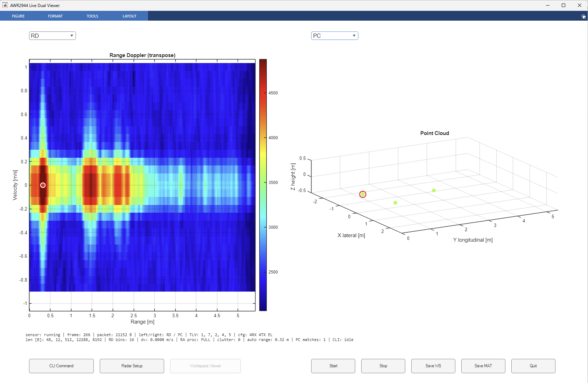Click the 'CLI: idle' status text
Screen dimensions: 588x383
pyautogui.click(x=343, y=340)
